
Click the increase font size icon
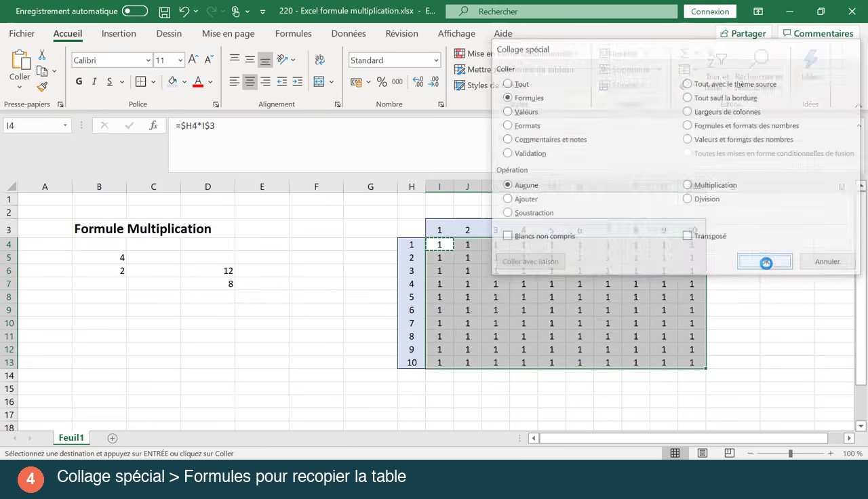tap(193, 60)
